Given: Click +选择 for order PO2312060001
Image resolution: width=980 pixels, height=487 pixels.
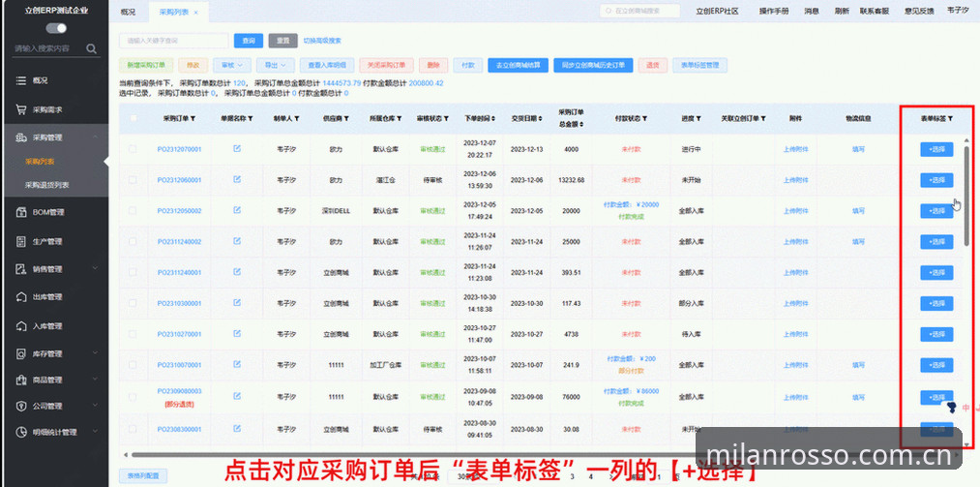Looking at the screenshot, I should pyautogui.click(x=936, y=180).
